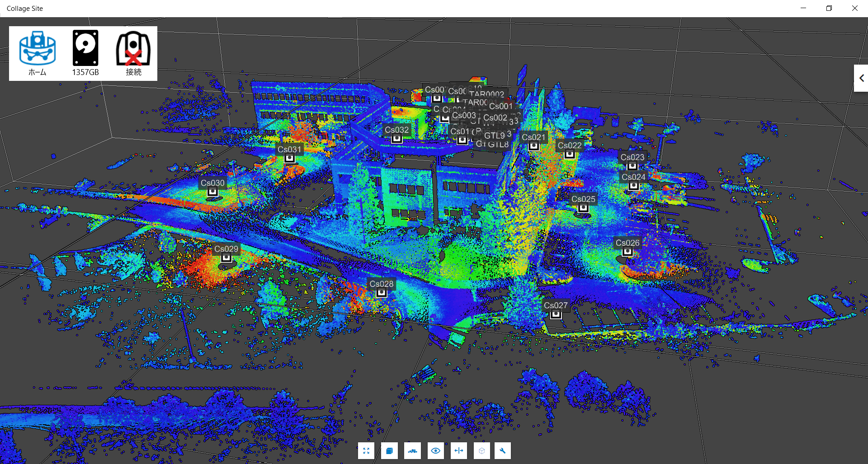Image resolution: width=868 pixels, height=464 pixels.
Task: Choose the Cs032 scan position marker
Action: (x=396, y=139)
